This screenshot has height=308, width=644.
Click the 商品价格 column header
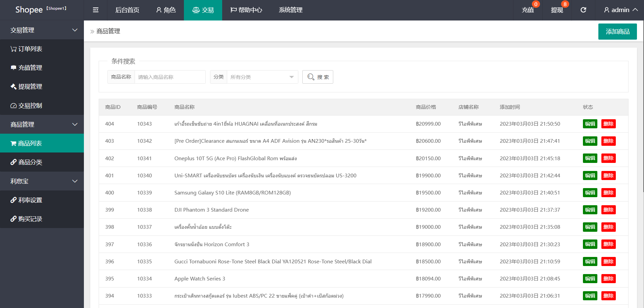[x=426, y=107]
